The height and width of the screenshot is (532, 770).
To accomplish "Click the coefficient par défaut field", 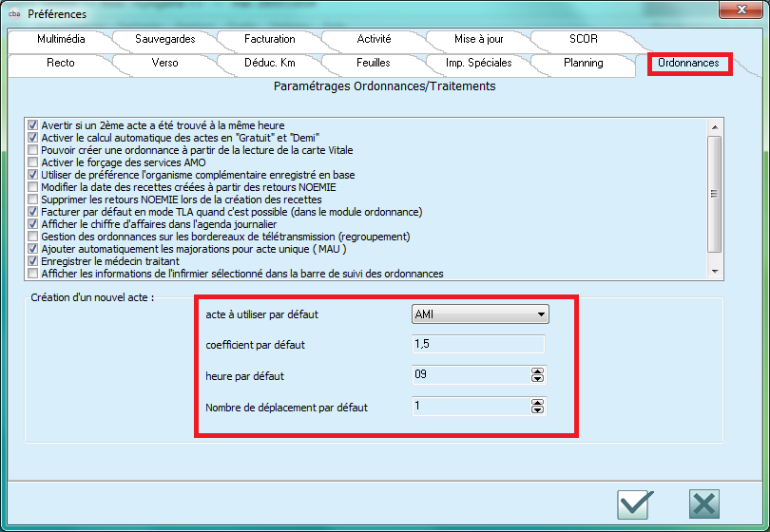I will [x=478, y=344].
